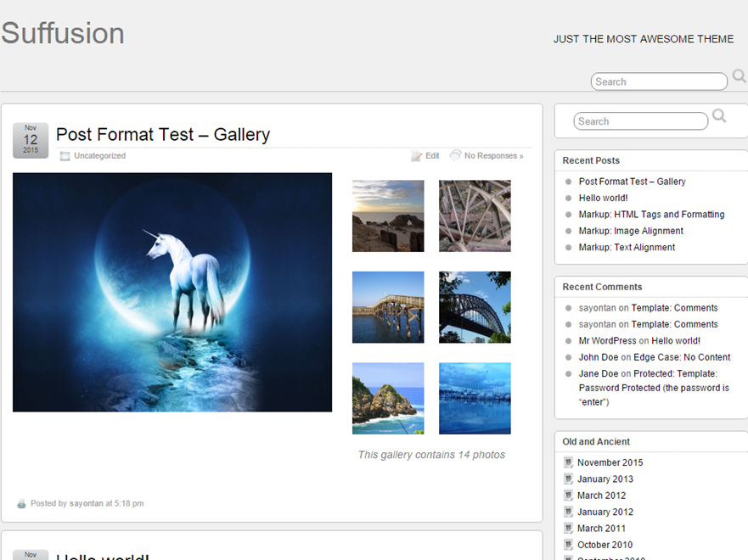Image resolution: width=748 pixels, height=560 pixels.
Task: Click the post author avatar icon
Action: (21, 504)
